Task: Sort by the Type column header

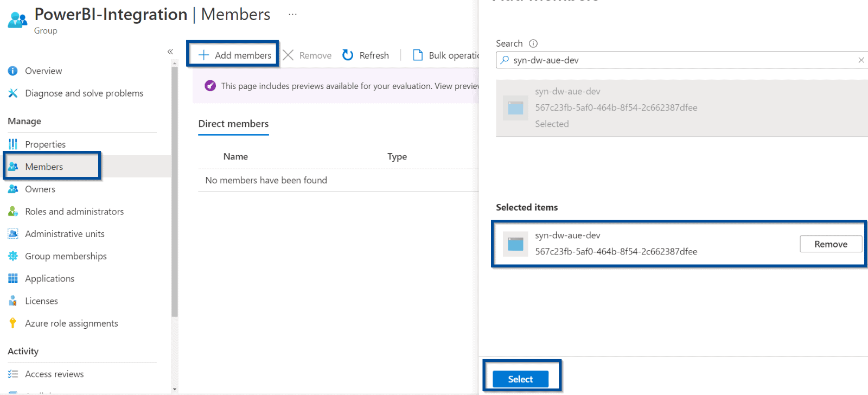Action: coord(397,156)
